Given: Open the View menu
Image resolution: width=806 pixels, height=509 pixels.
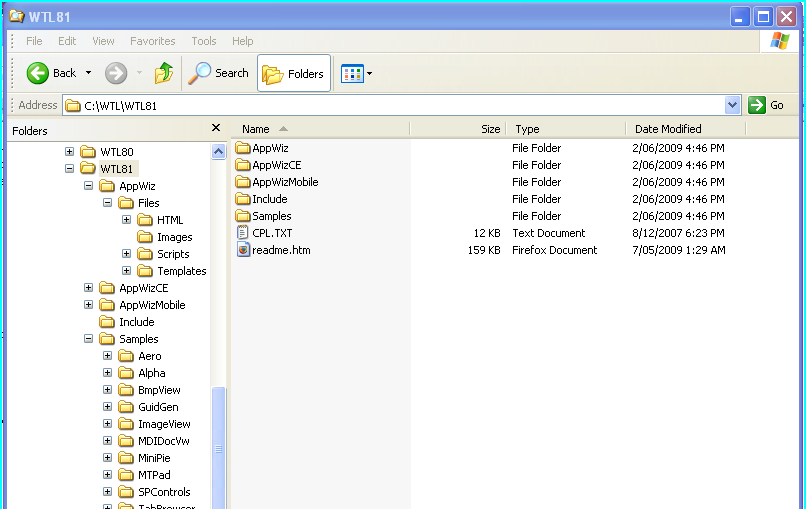Looking at the screenshot, I should (x=103, y=41).
